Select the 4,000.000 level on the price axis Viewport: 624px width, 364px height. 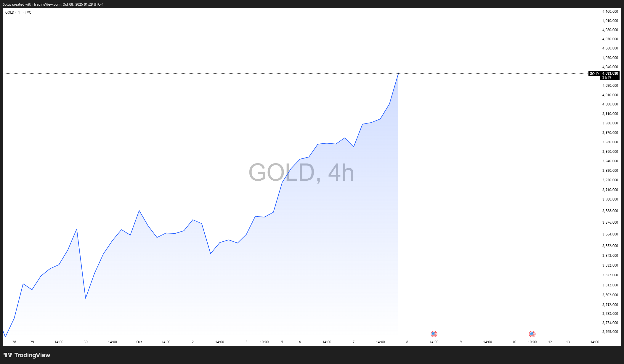(610, 104)
